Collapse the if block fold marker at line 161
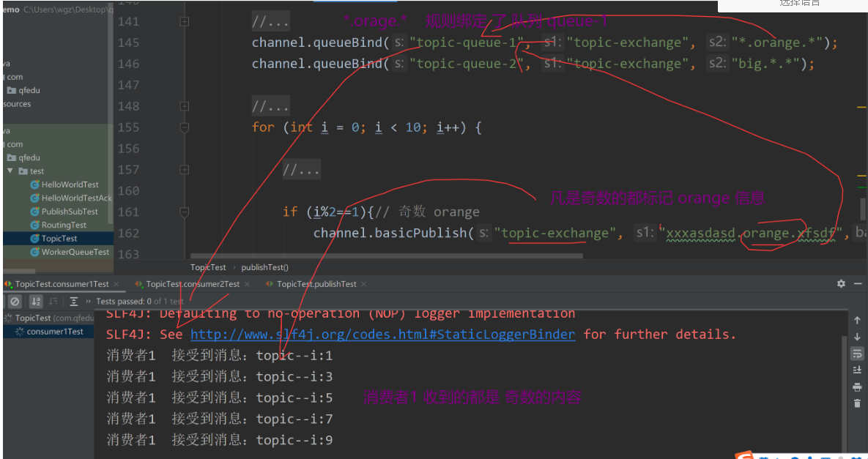 point(185,212)
